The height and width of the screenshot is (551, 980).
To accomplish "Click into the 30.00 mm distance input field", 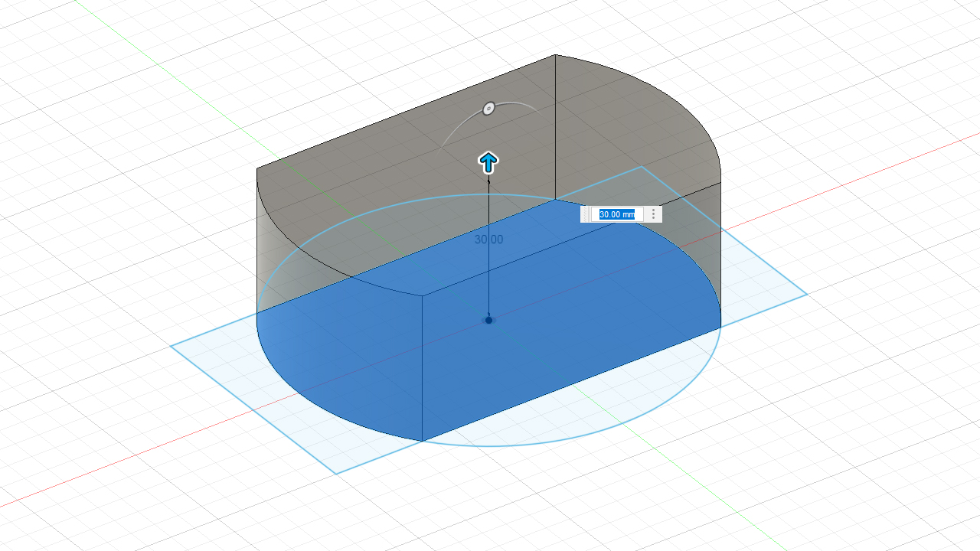I will [x=616, y=214].
